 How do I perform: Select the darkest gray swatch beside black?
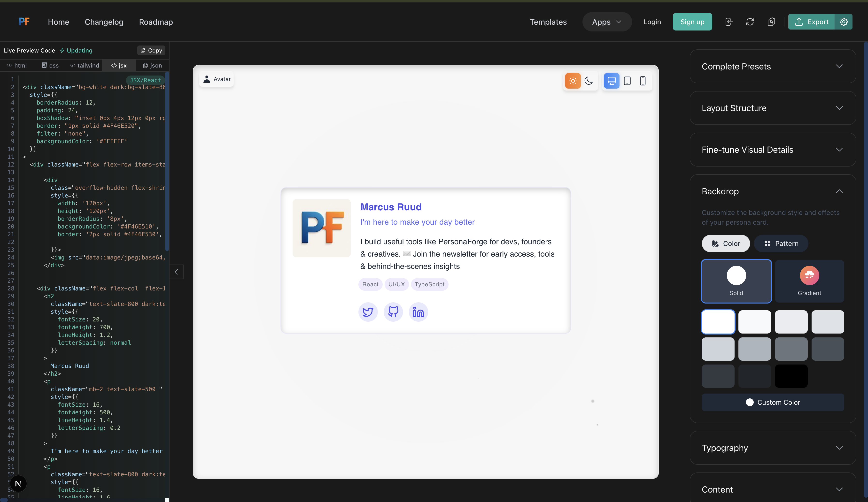coord(755,376)
